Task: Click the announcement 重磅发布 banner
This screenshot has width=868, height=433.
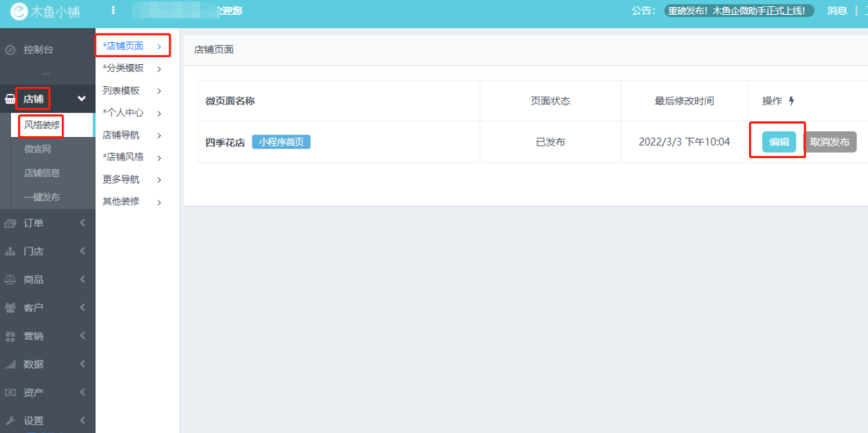Action: 739,10
